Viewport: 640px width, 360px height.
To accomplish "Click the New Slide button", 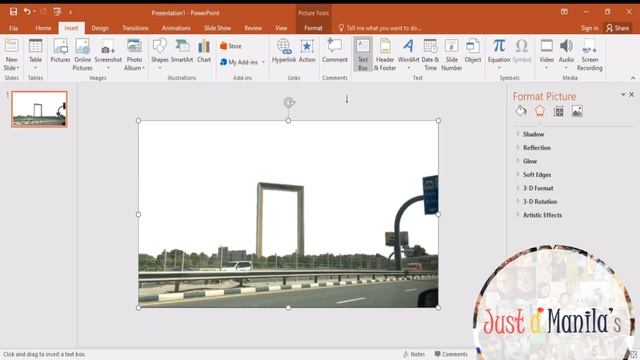I will click(x=11, y=55).
